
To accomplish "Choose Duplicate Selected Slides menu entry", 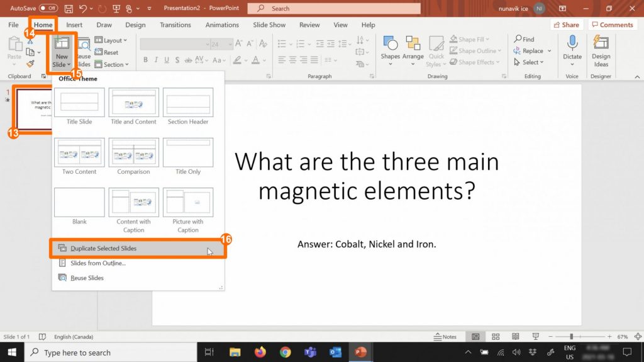I will (x=104, y=249).
